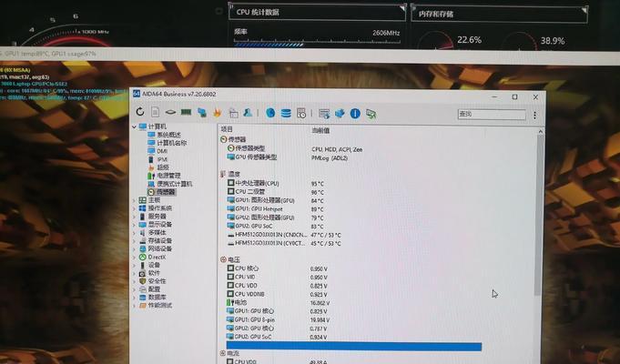Expand the 存储设备 tree node
The width and height of the screenshot is (620, 364).
tap(134, 240)
